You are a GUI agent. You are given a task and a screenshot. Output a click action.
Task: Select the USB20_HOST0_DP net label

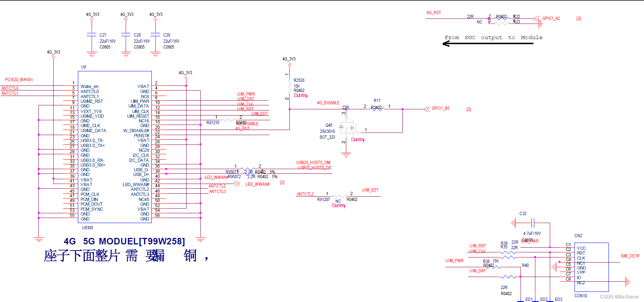pos(314,168)
